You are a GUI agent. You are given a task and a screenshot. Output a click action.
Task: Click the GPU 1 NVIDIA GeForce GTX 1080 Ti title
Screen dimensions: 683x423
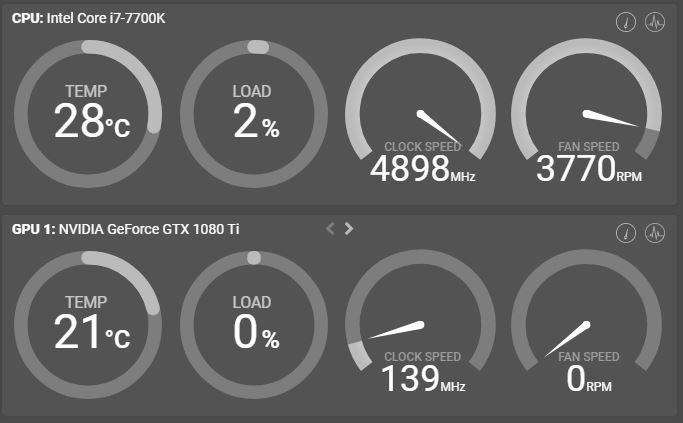point(125,229)
